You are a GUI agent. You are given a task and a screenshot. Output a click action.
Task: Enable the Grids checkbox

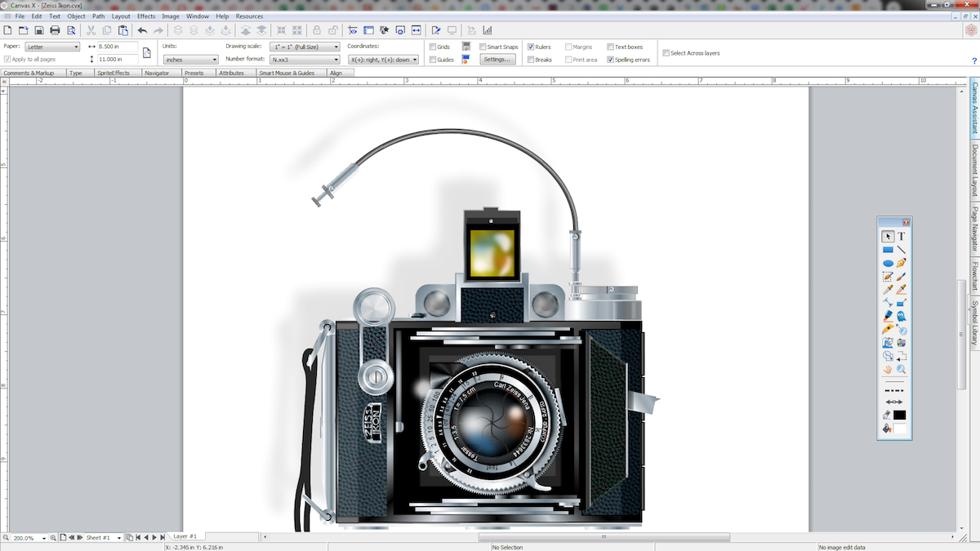point(434,47)
